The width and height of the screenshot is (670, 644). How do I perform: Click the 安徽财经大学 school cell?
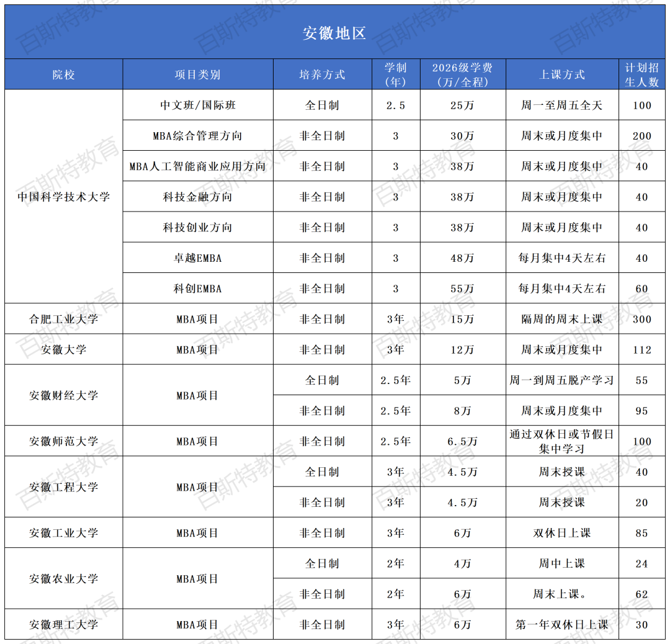(x=64, y=395)
